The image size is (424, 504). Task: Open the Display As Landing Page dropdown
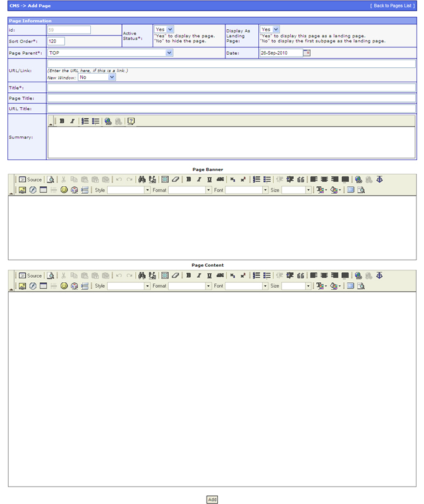[270, 29]
